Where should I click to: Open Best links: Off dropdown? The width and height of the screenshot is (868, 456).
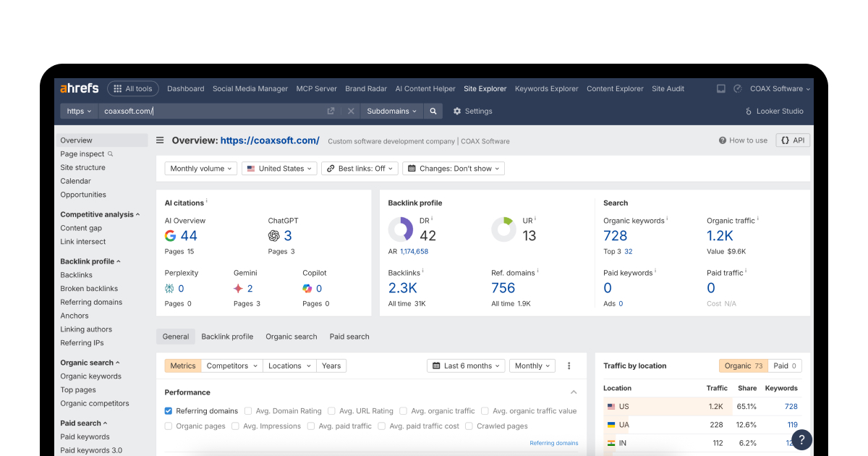coord(359,168)
